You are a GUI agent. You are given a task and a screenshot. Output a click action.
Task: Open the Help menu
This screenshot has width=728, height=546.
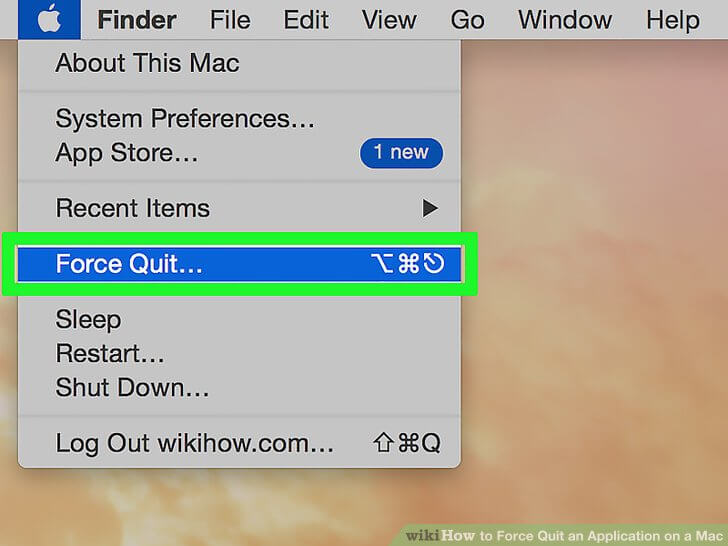[673, 20]
